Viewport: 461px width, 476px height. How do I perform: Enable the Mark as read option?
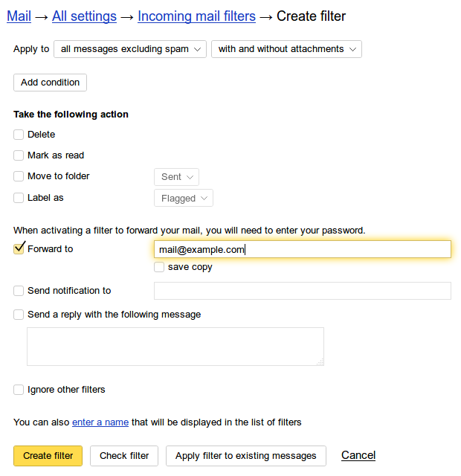(19, 155)
